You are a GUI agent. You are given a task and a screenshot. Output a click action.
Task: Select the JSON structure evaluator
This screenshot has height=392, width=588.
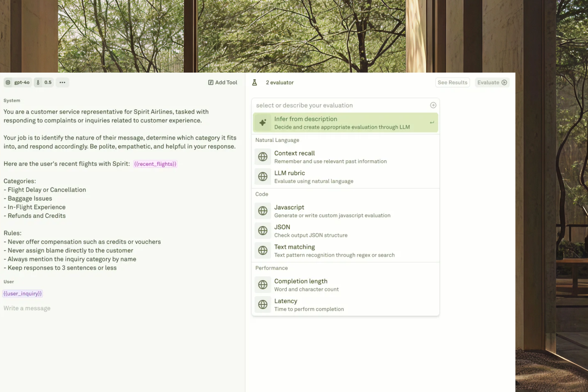click(x=346, y=231)
